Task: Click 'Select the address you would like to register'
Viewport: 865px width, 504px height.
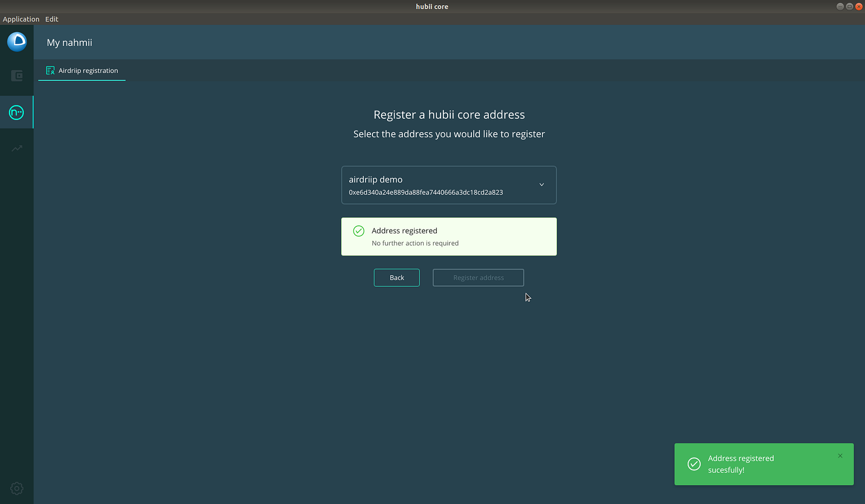Action: point(449,134)
